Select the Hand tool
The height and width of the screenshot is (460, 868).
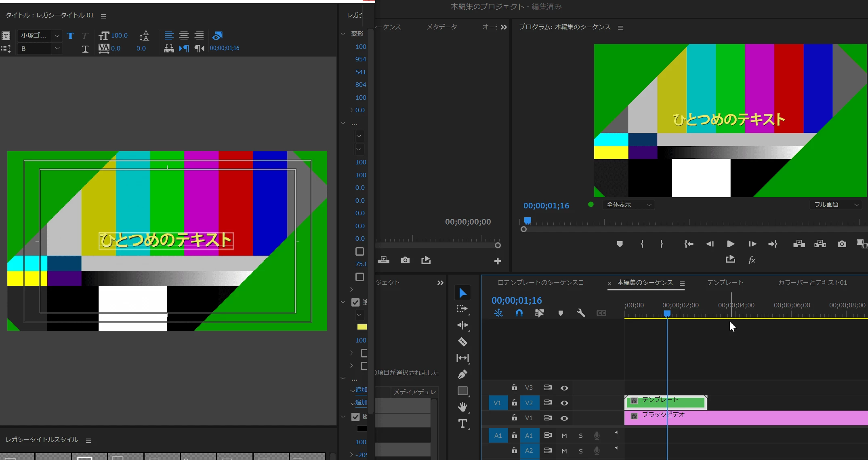pos(462,407)
